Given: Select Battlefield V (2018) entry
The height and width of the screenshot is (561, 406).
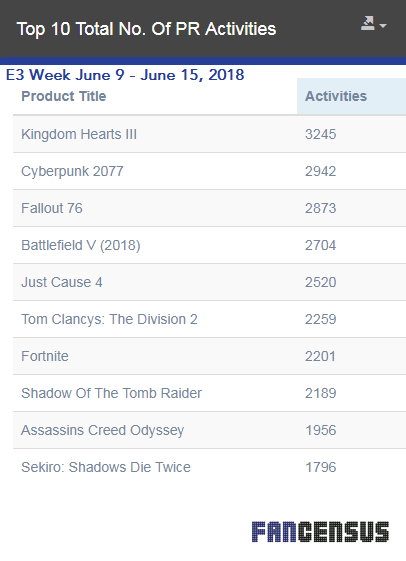Looking at the screenshot, I should click(81, 245).
